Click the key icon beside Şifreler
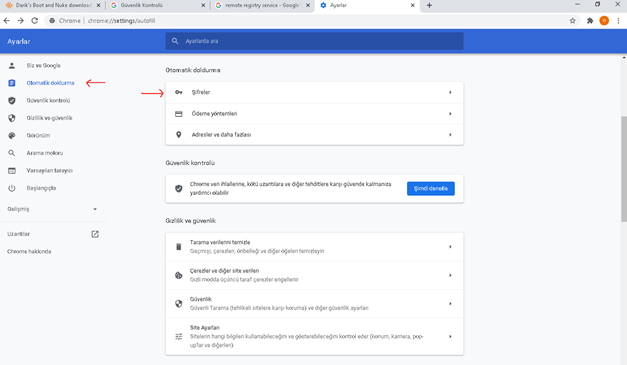This screenshot has width=627, height=365. pos(179,92)
